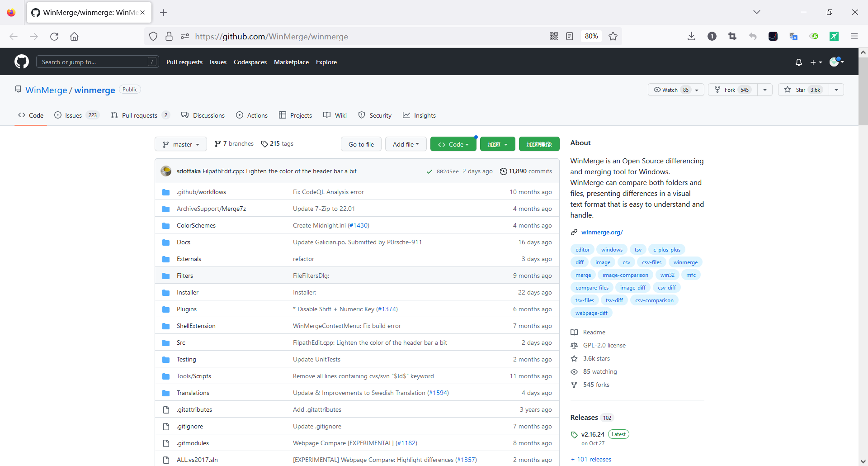Screen dimensions: 868x466
Task: Show site security lock information
Action: tap(169, 36)
